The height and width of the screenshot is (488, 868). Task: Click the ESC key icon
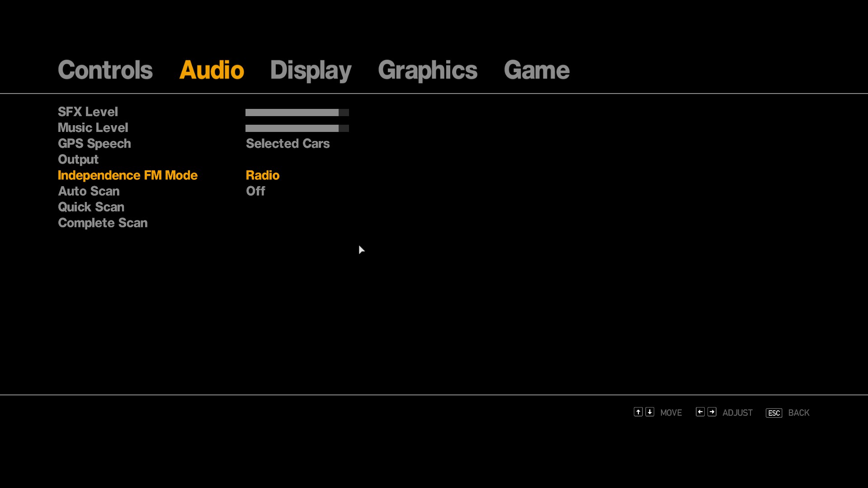(774, 413)
